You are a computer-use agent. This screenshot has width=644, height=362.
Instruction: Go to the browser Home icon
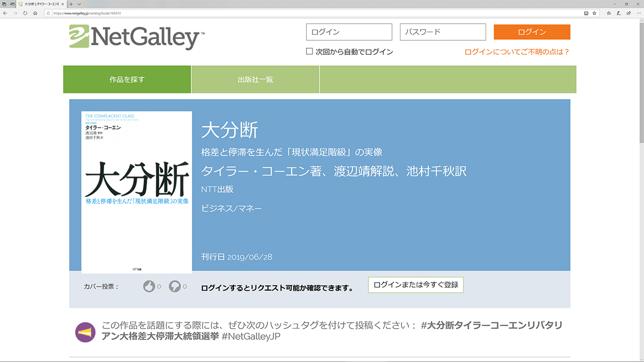point(35,13)
